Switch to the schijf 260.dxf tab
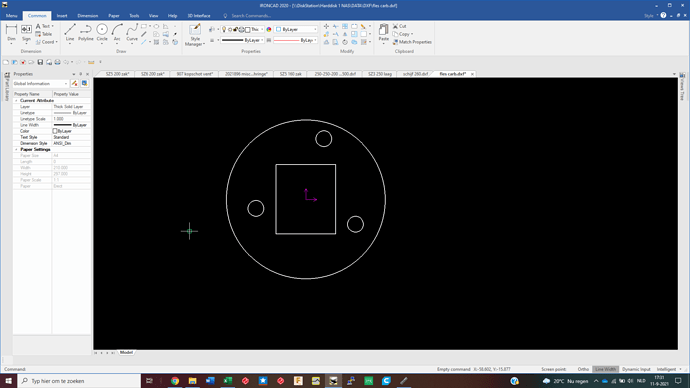The image size is (690, 388). click(415, 74)
